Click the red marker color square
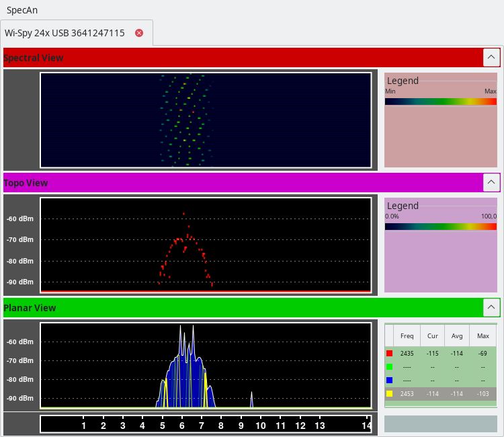The width and height of the screenshot is (504, 437). coord(389,353)
